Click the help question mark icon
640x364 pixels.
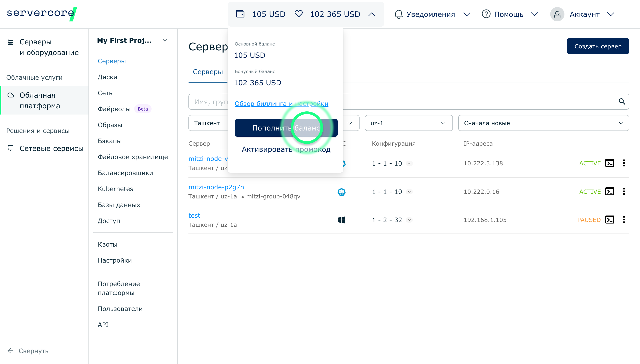(x=486, y=14)
